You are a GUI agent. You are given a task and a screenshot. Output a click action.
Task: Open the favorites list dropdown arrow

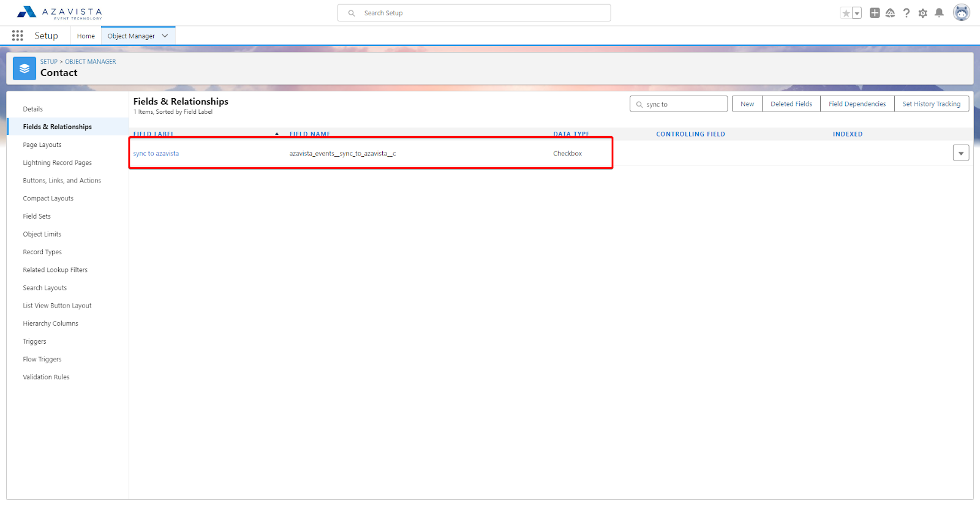857,13
